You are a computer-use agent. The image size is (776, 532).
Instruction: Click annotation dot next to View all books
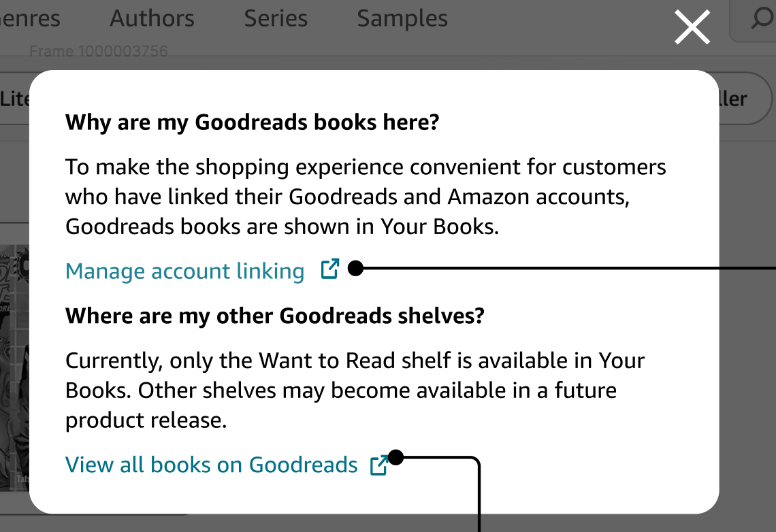(x=395, y=458)
